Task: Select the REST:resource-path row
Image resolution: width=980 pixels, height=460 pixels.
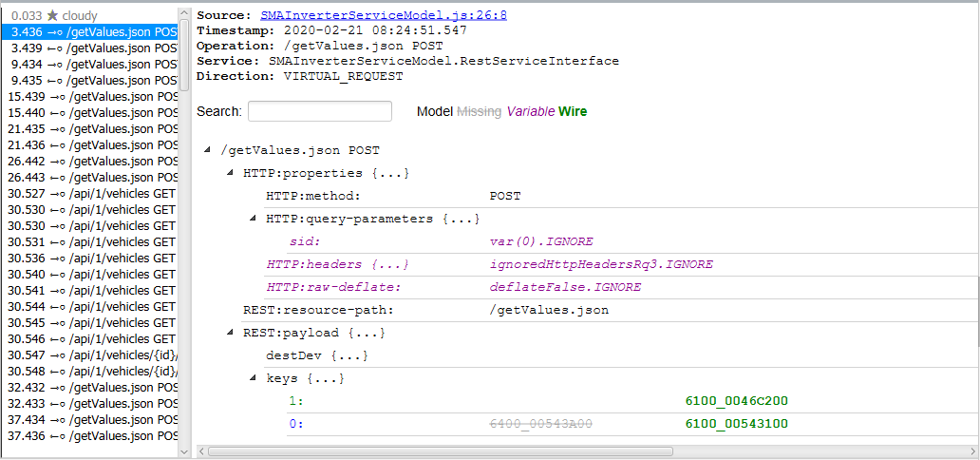Action: [x=611, y=310]
